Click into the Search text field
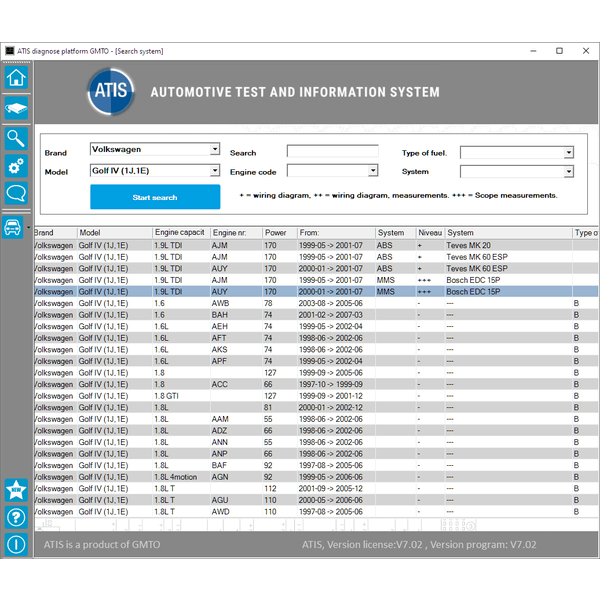 pyautogui.click(x=331, y=152)
